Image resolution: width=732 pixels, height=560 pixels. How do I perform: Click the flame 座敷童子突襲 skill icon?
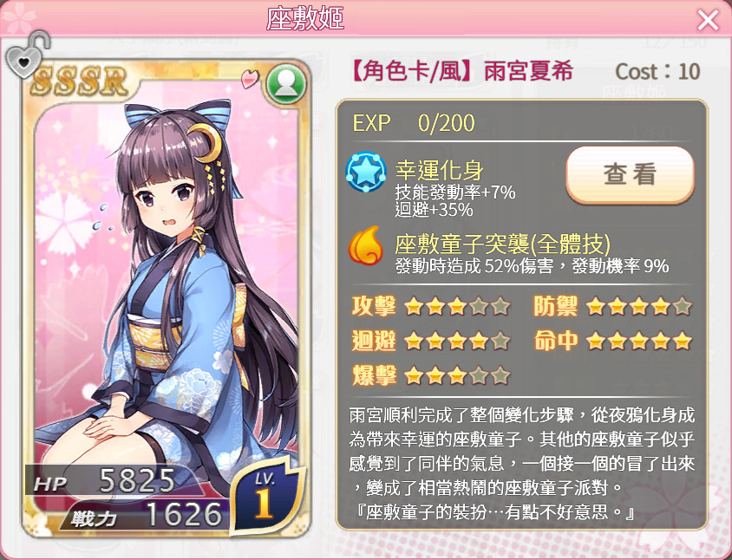pyautogui.click(x=365, y=245)
